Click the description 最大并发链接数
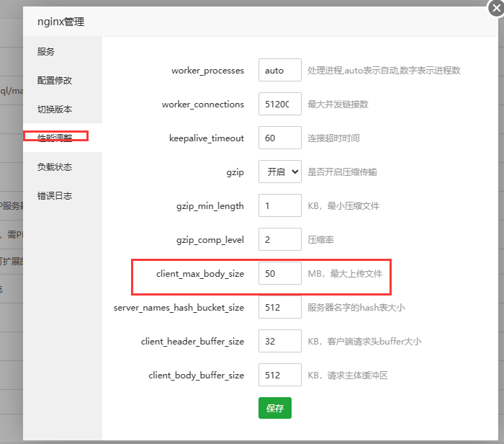 click(338, 105)
